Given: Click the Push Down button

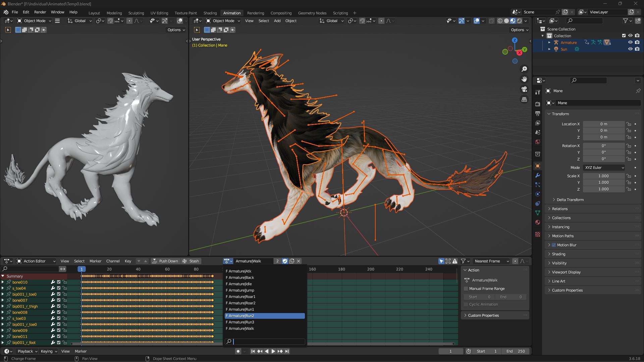Looking at the screenshot, I should point(165,261).
